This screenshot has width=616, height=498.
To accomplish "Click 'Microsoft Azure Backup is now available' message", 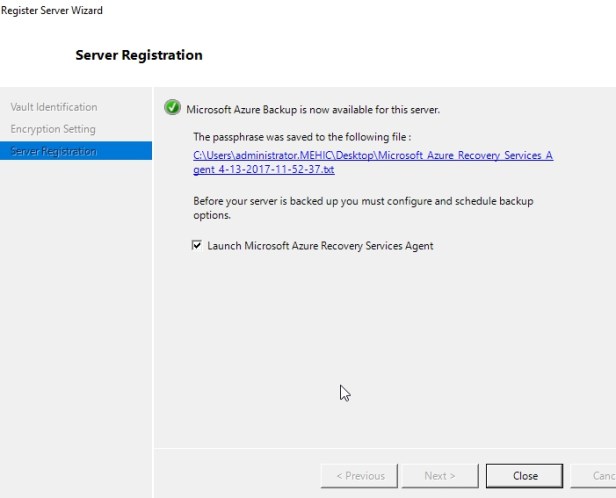I will pos(313,110).
